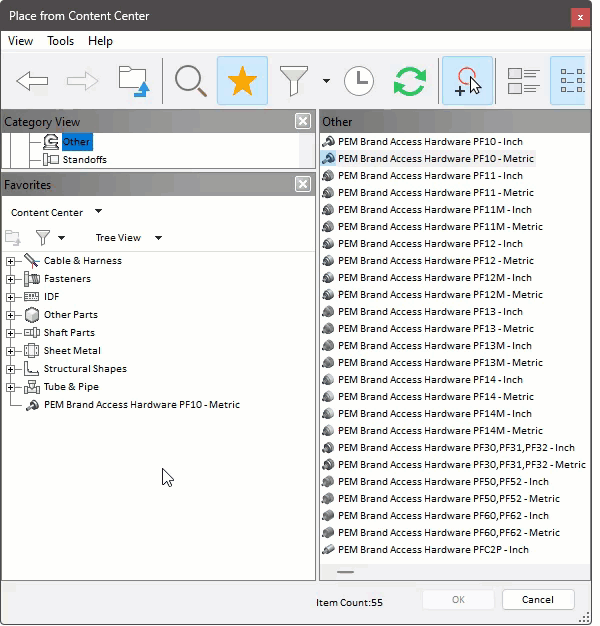Click icon of PF11 - Metric item
The image size is (600, 626).
[328, 193]
